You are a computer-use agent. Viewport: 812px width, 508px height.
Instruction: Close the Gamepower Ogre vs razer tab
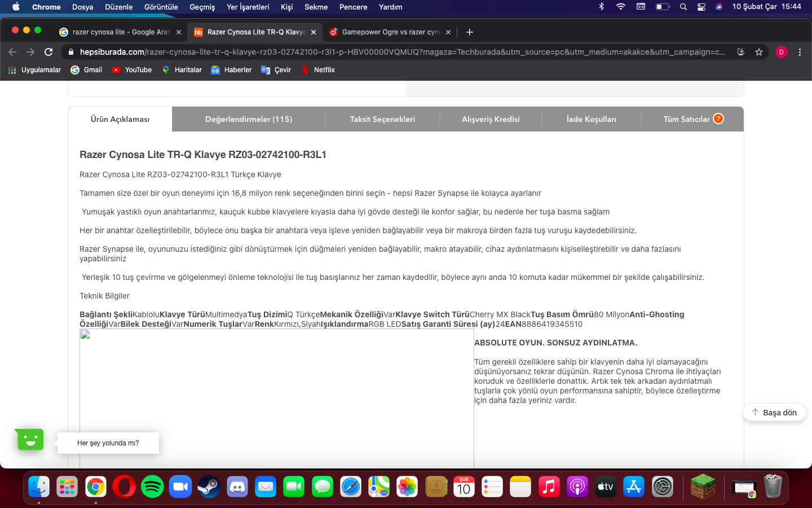coord(448,32)
